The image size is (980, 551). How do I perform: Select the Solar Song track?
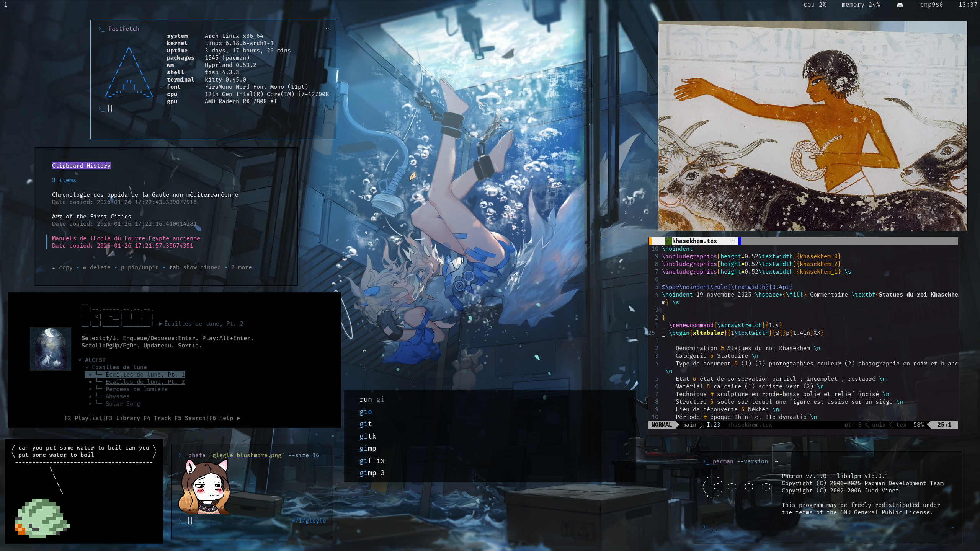click(x=122, y=404)
